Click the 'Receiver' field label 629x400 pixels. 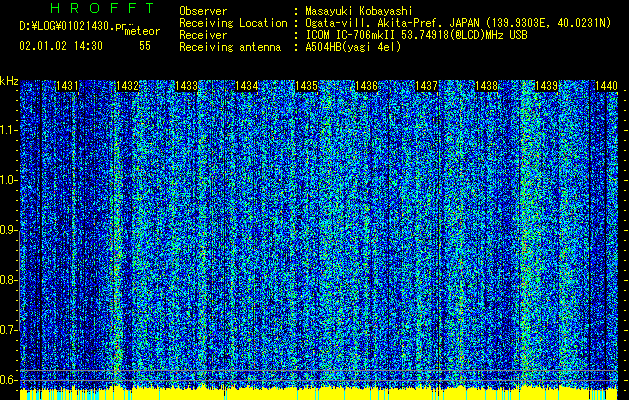(203, 35)
